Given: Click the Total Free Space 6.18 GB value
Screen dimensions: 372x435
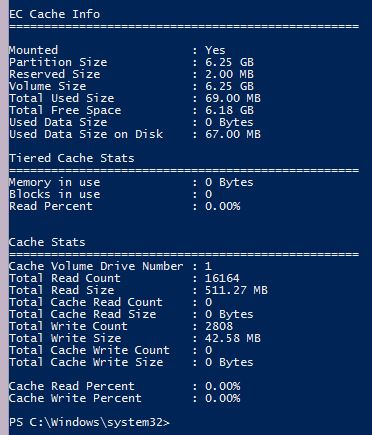Looking at the screenshot, I should tap(229, 110).
